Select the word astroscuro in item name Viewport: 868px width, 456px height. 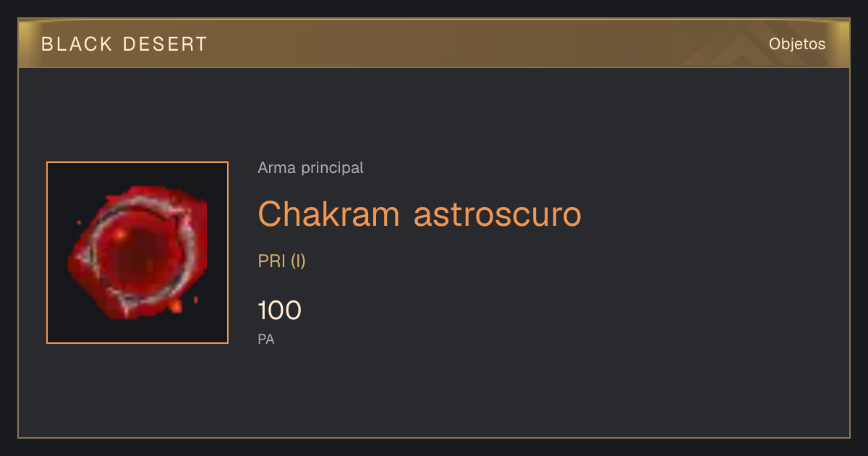[498, 214]
